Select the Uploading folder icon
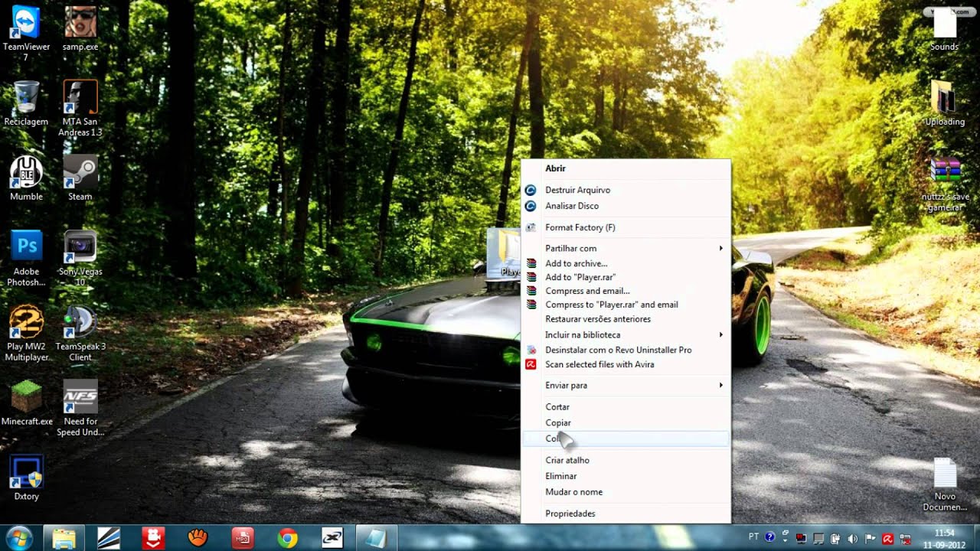Image resolution: width=980 pixels, height=551 pixels. (944, 104)
